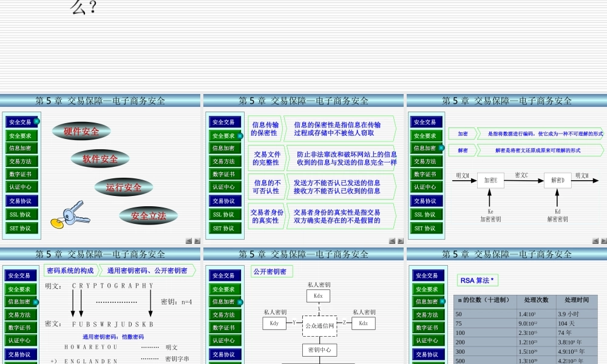Click the 加密E process box in the flow
Screen dimensions: 607x364
(x=490, y=179)
